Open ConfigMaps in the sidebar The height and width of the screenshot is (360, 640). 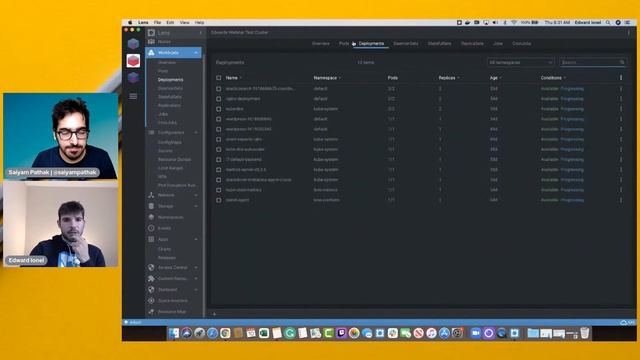(169, 142)
